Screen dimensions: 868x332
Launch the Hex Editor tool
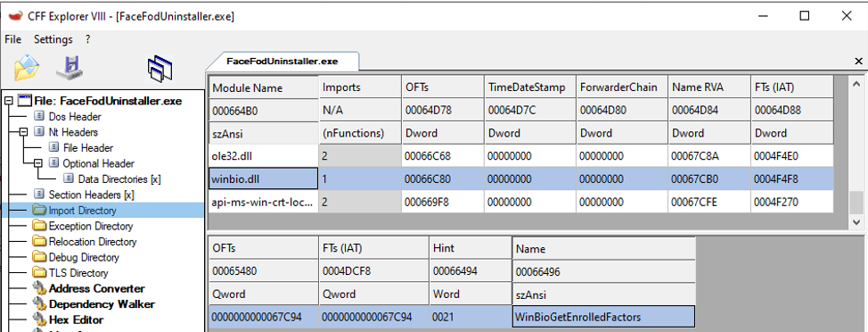[76, 320]
